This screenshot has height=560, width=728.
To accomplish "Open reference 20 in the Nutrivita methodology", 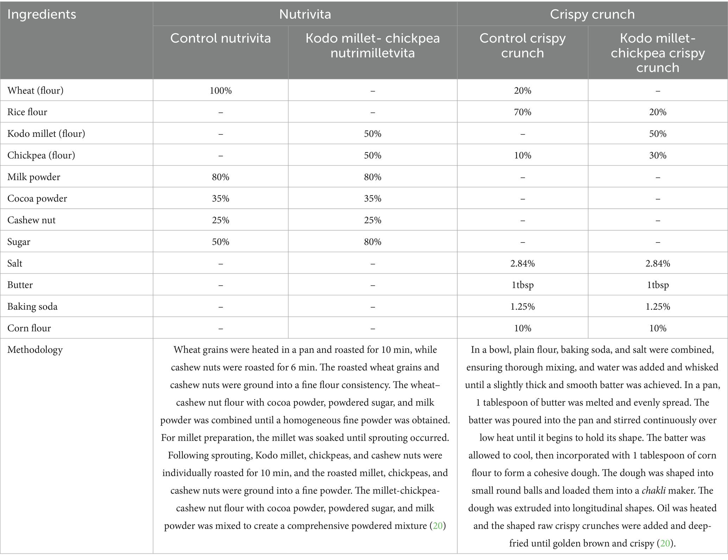I will (438, 526).
